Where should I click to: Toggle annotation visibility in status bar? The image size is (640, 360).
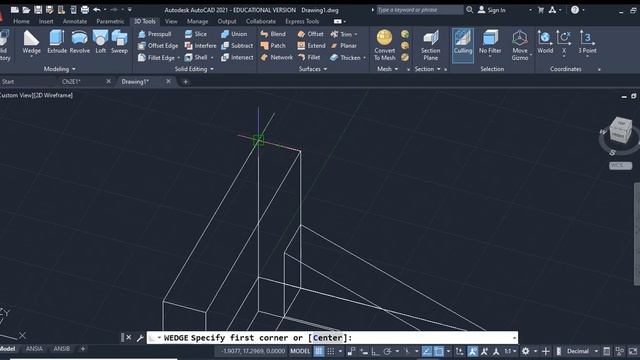tap(473, 351)
